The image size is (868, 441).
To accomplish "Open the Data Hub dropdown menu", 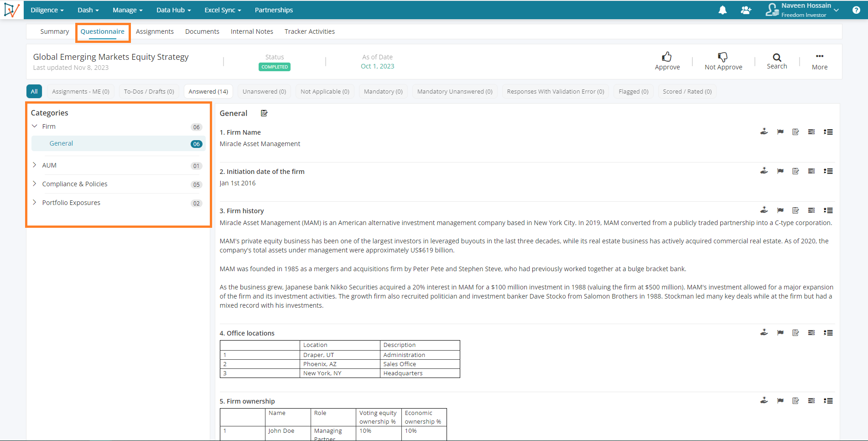I will point(173,10).
